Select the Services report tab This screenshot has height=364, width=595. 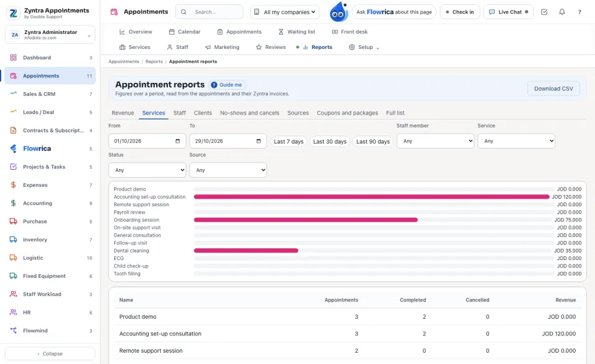153,113
